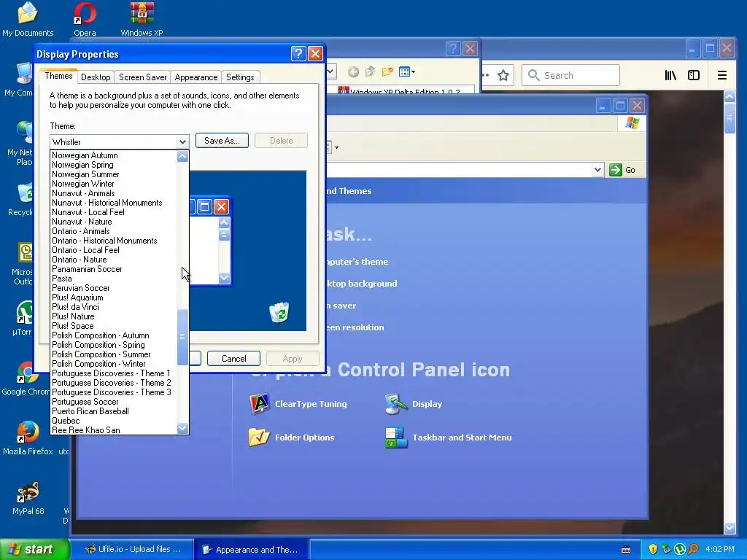Click the Recycle Bin in theme preview
This screenshot has height=560, width=747.
tap(279, 312)
